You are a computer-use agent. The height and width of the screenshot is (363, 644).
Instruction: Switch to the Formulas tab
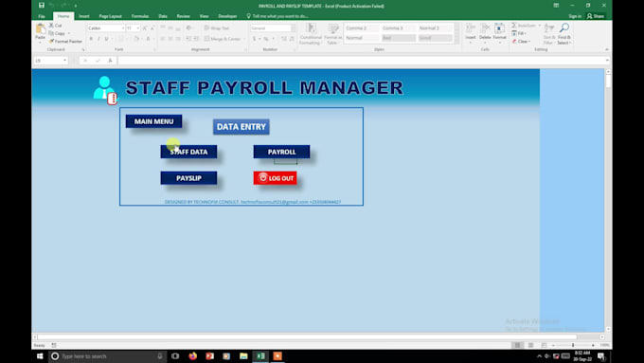click(140, 16)
